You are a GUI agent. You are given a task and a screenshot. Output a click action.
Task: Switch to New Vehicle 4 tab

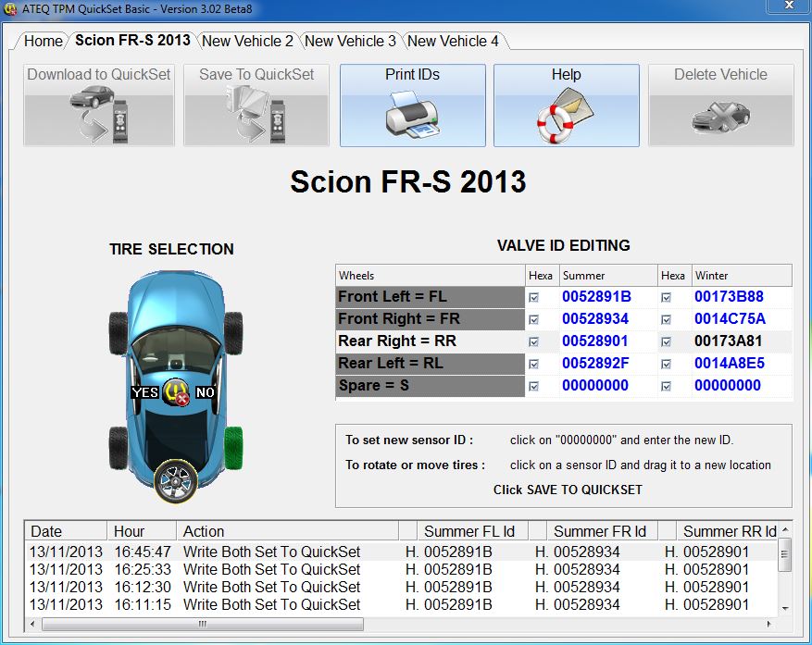click(453, 41)
